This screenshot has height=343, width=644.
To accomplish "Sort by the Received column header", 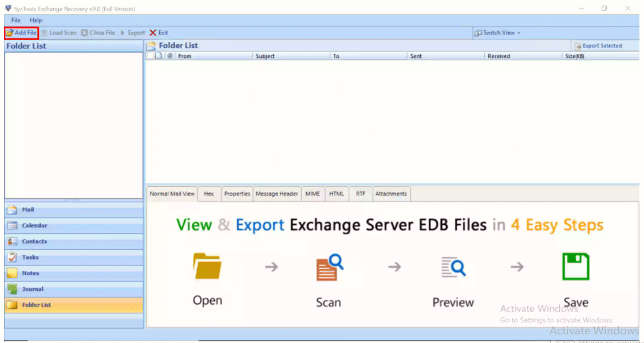I will point(499,56).
